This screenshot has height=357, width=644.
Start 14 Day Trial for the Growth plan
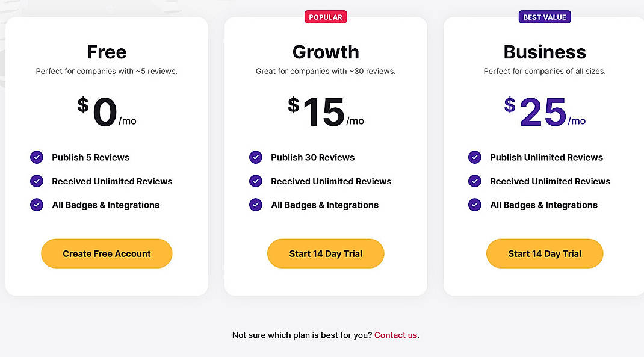point(326,253)
